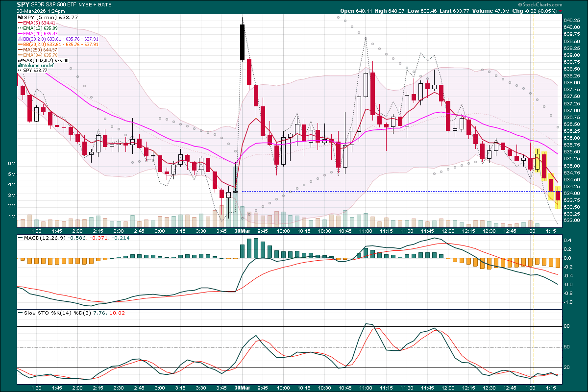This screenshot has width=588, height=392.
Task: Click the 636.00 price axis label
Action: 572,138
